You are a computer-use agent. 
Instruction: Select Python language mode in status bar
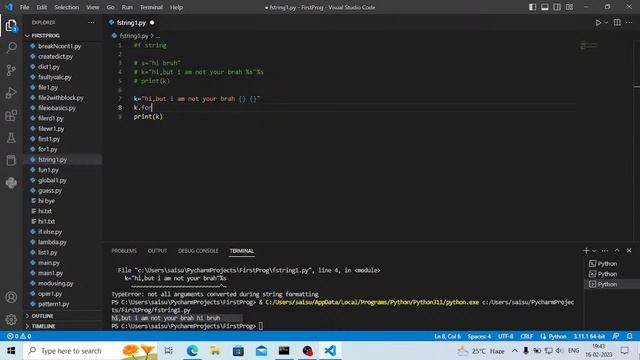[557, 336]
